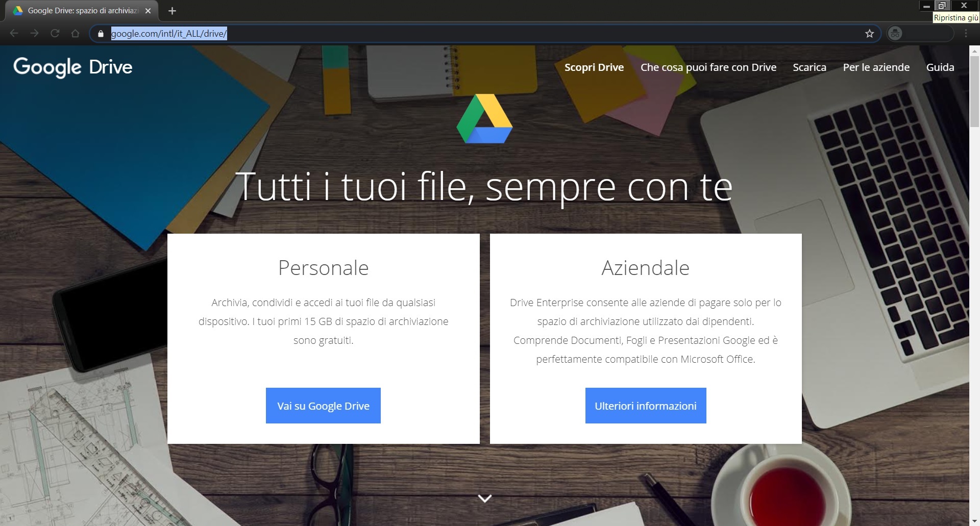Viewport: 980px width, 526px height.
Task: Reload the current page
Action: tap(55, 33)
